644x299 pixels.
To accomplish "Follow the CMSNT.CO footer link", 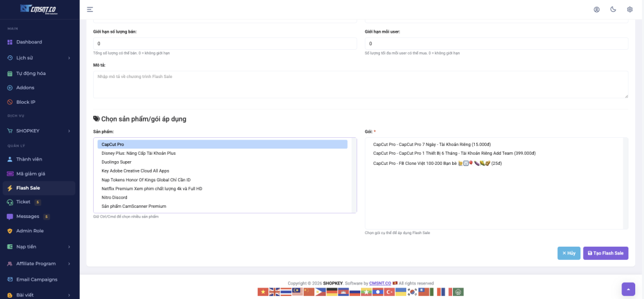I will pos(380,283).
